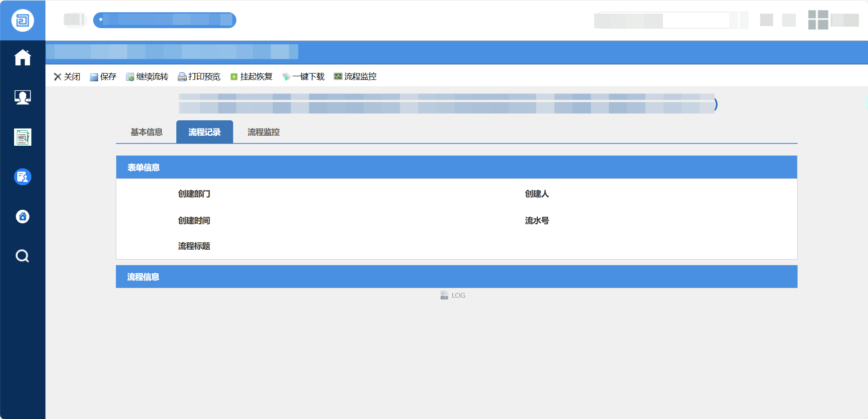Click the 创建部门 field label
The width and height of the screenshot is (868, 419).
point(194,194)
